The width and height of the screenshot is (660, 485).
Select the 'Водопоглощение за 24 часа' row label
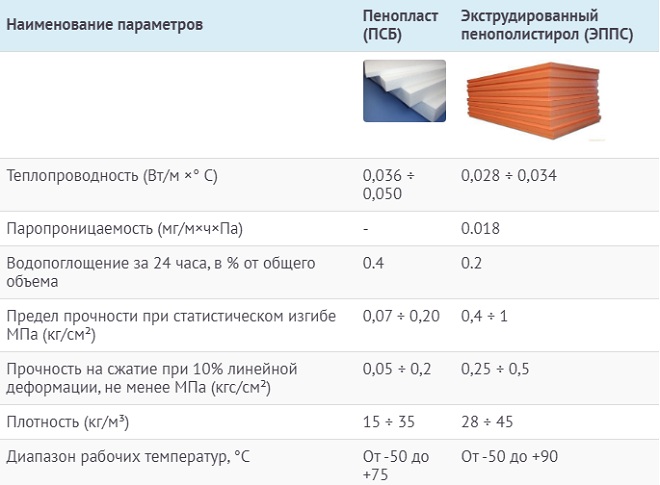[x=161, y=272]
